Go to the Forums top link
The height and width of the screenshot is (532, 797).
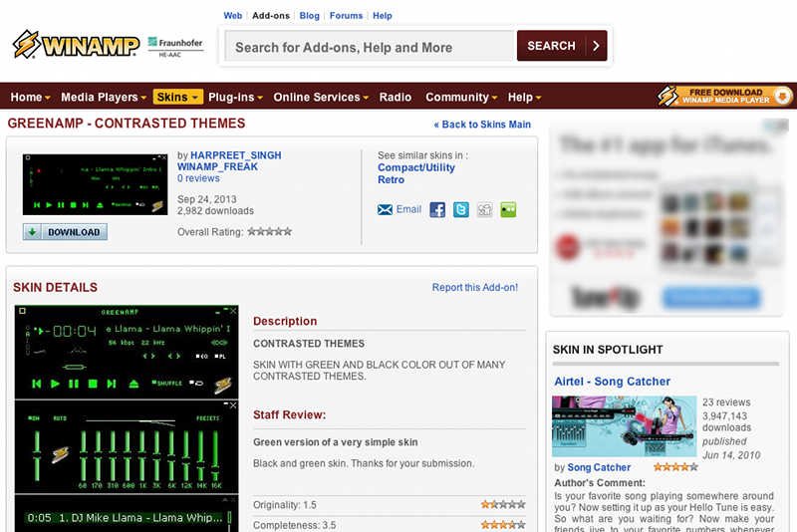pyautogui.click(x=346, y=16)
